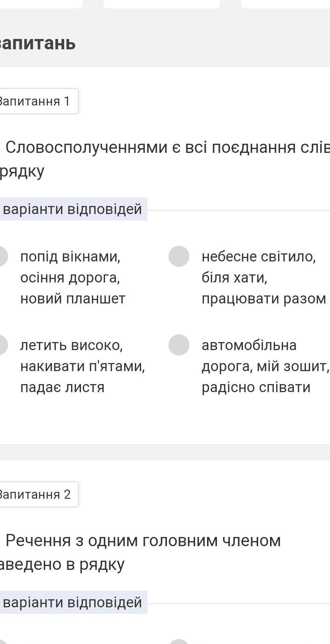Click "варіанти відповідей" label under question 2

coord(73,602)
